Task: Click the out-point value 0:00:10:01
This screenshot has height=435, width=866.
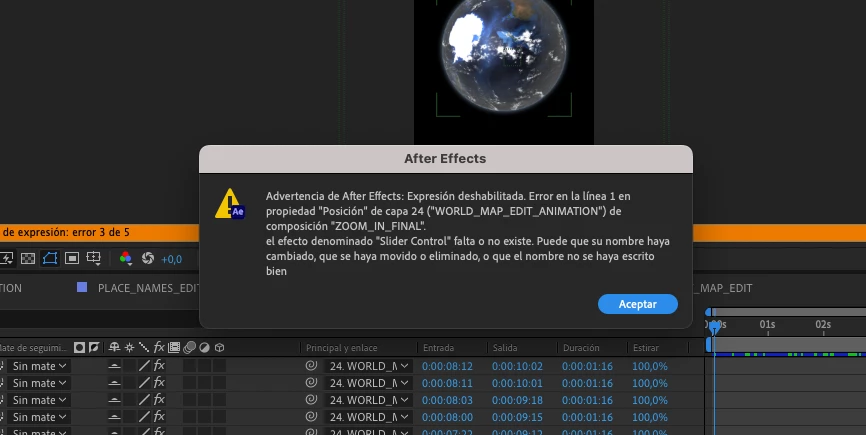Action: 518,383
